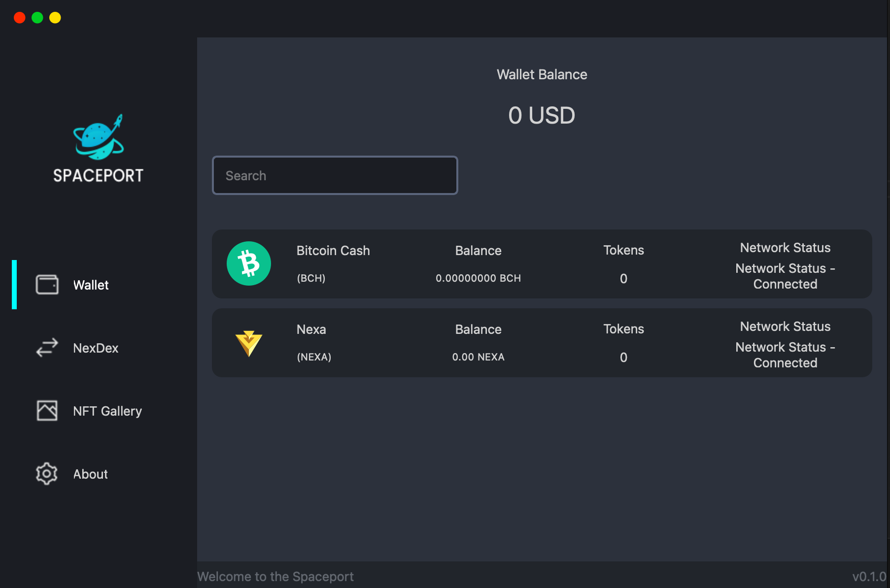Click Nexa network Connected status
890x588 pixels.
(786, 355)
